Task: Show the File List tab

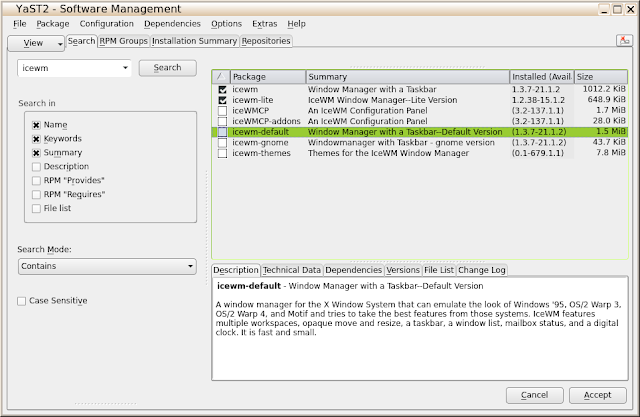Action: coord(439,270)
